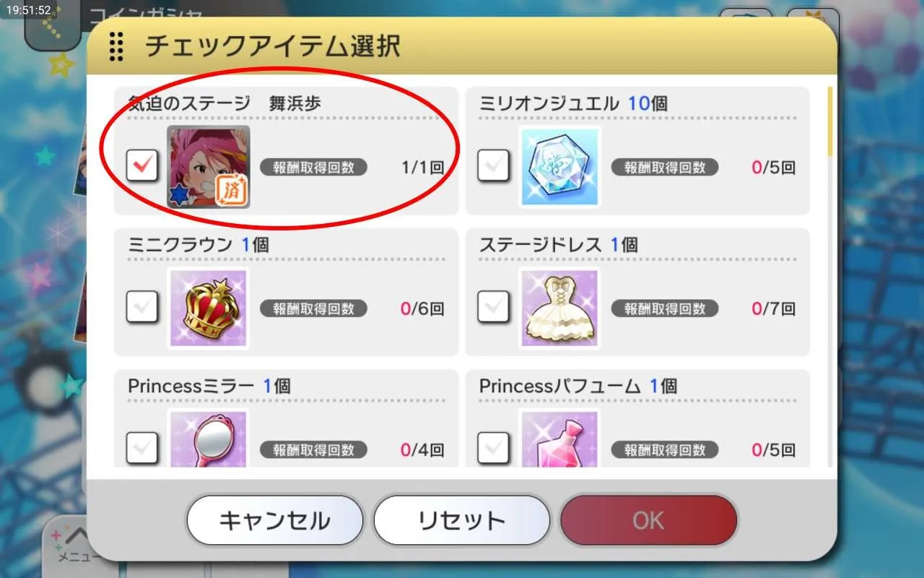The image size is (924, 578).
Task: Confirm with the red OK button
Action: tap(648, 520)
